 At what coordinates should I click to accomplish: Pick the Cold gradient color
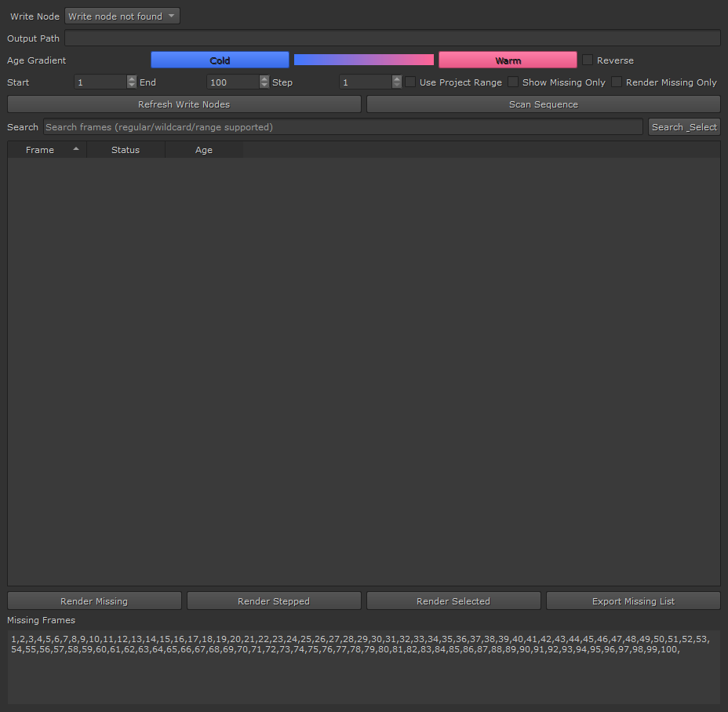[220, 60]
